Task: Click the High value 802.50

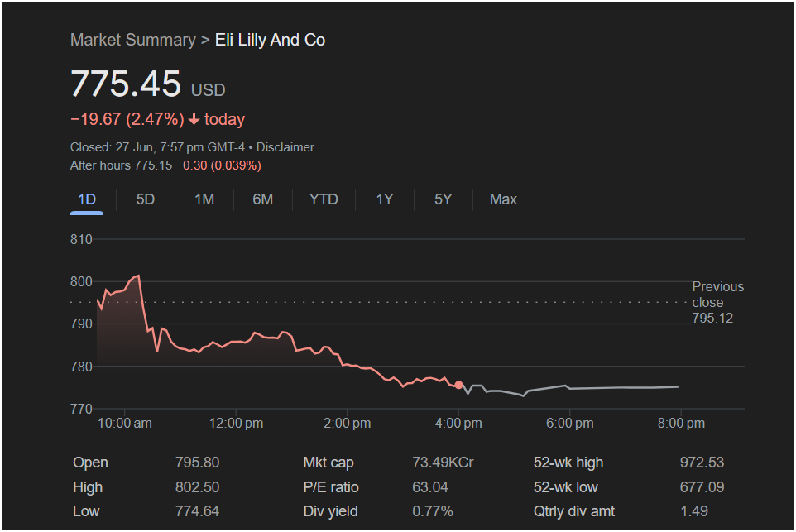Action: (x=198, y=487)
